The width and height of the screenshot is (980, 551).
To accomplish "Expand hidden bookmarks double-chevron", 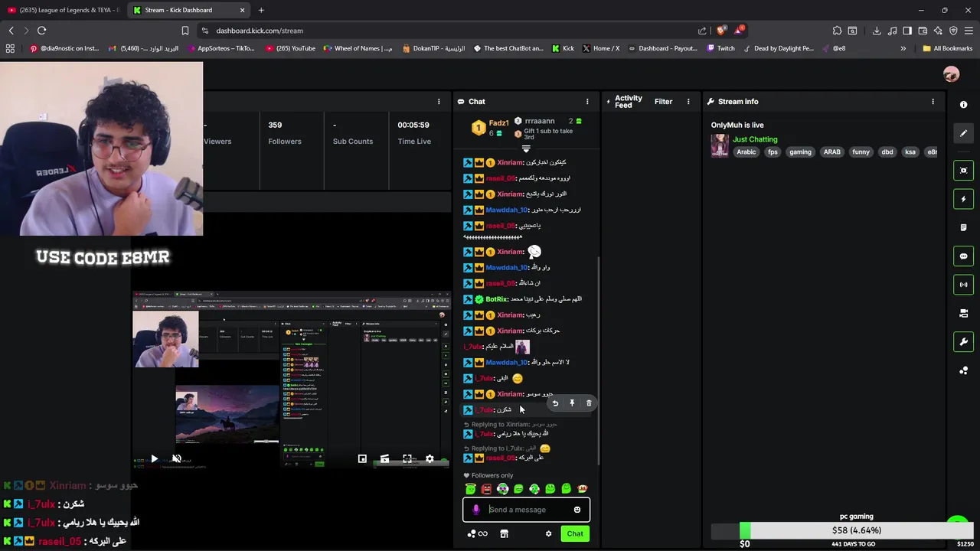I will 903,48.
